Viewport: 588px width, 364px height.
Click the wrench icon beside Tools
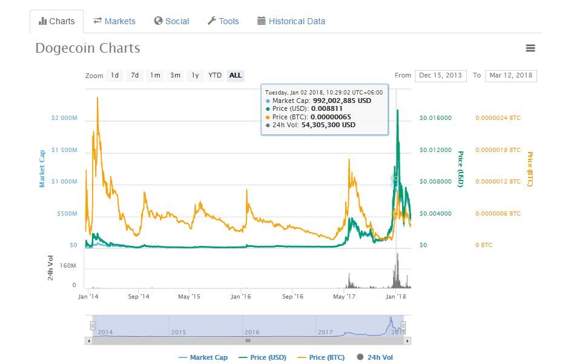click(x=212, y=21)
